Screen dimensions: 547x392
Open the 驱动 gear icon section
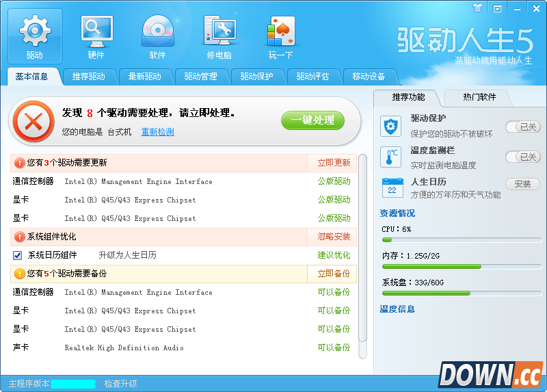tap(34, 30)
